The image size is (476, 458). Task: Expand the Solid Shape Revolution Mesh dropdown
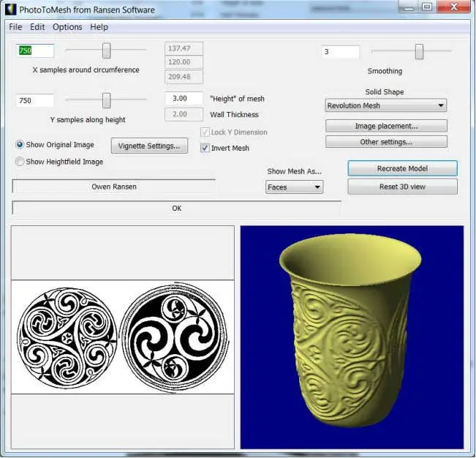click(x=385, y=105)
